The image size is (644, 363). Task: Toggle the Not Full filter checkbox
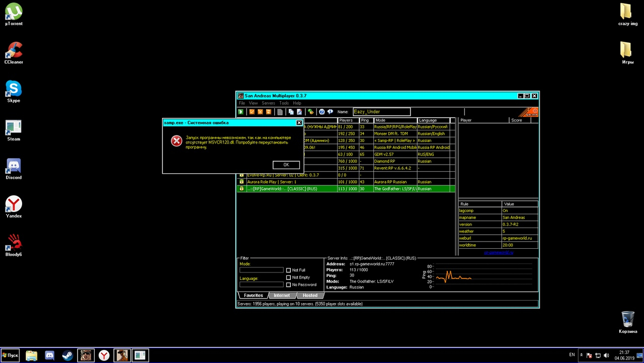tap(288, 270)
